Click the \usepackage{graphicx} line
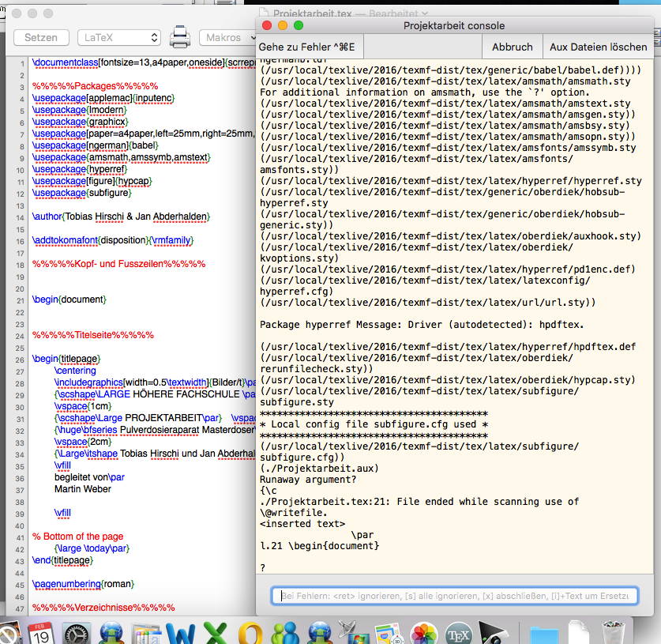The width and height of the screenshot is (661, 644). [x=80, y=122]
